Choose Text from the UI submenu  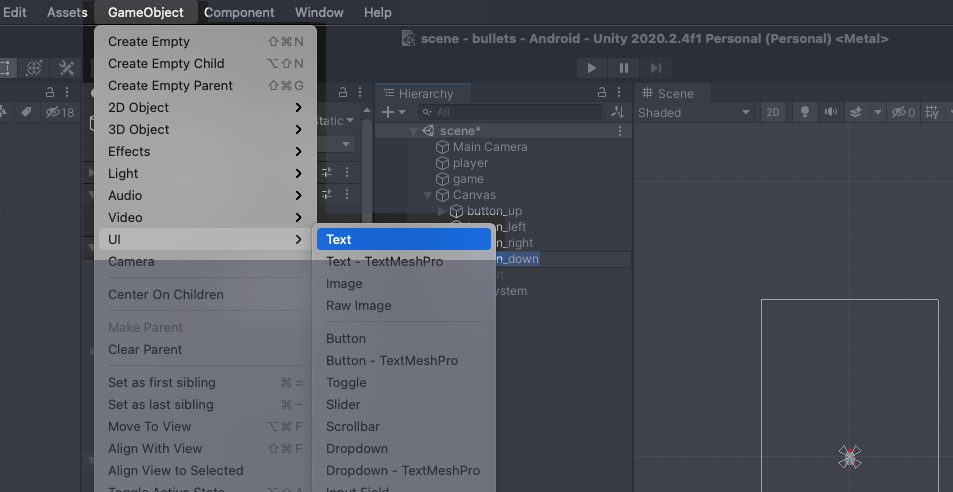(x=404, y=239)
